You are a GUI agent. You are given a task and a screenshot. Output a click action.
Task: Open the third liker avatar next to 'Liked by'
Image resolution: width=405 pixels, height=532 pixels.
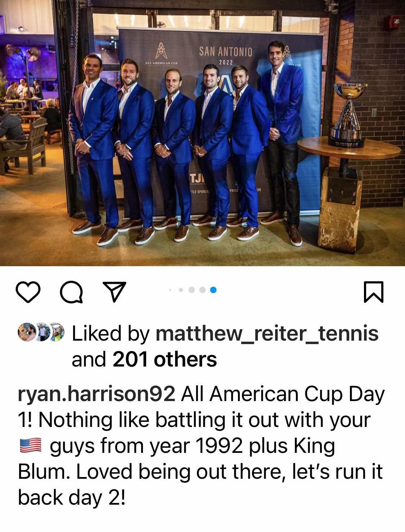tap(56, 332)
